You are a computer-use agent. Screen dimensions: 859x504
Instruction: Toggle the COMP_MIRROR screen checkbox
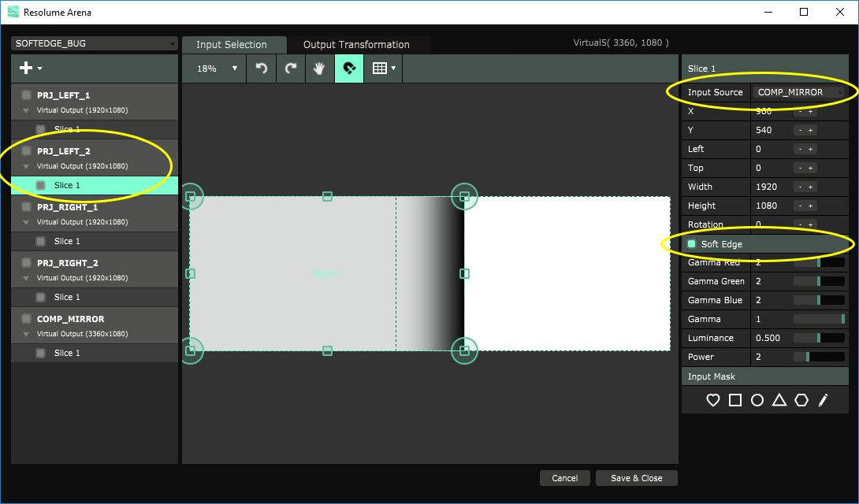pos(26,319)
